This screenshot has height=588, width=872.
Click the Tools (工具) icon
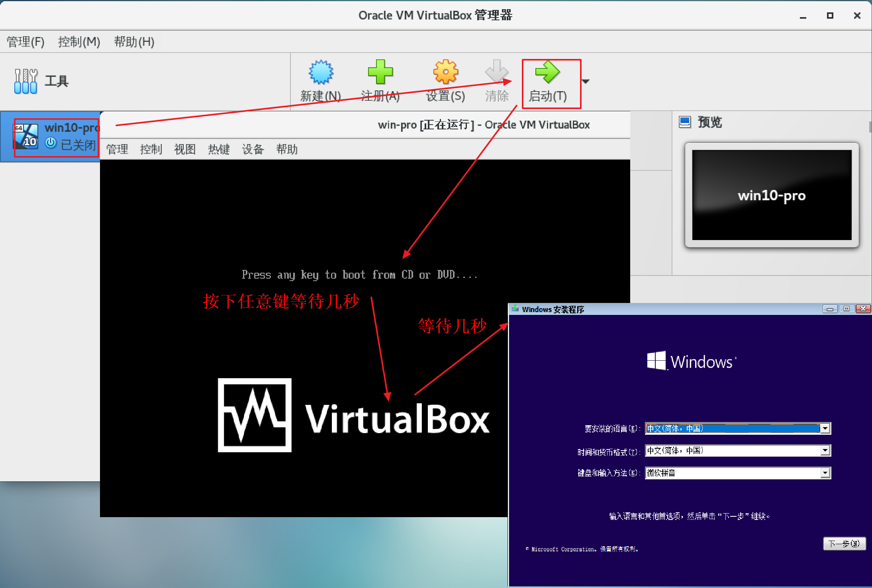coord(26,81)
